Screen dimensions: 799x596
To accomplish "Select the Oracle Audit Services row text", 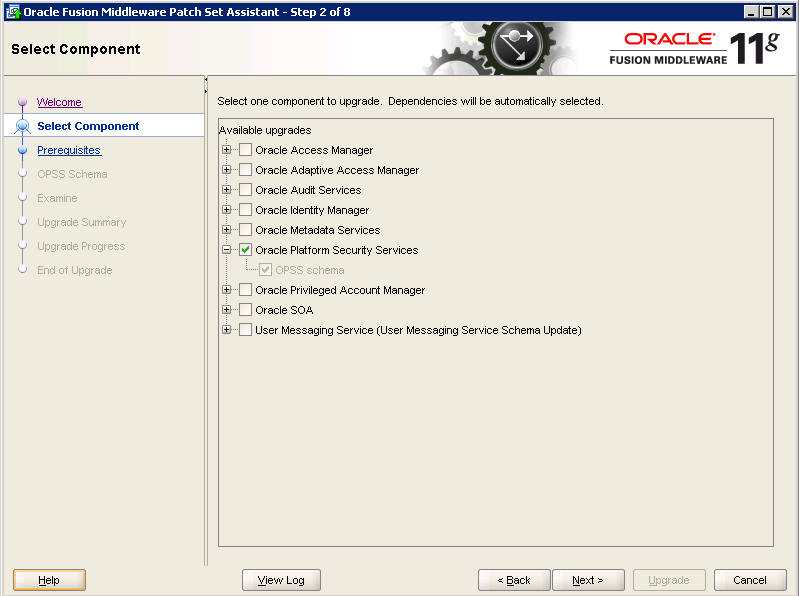I will point(308,190).
